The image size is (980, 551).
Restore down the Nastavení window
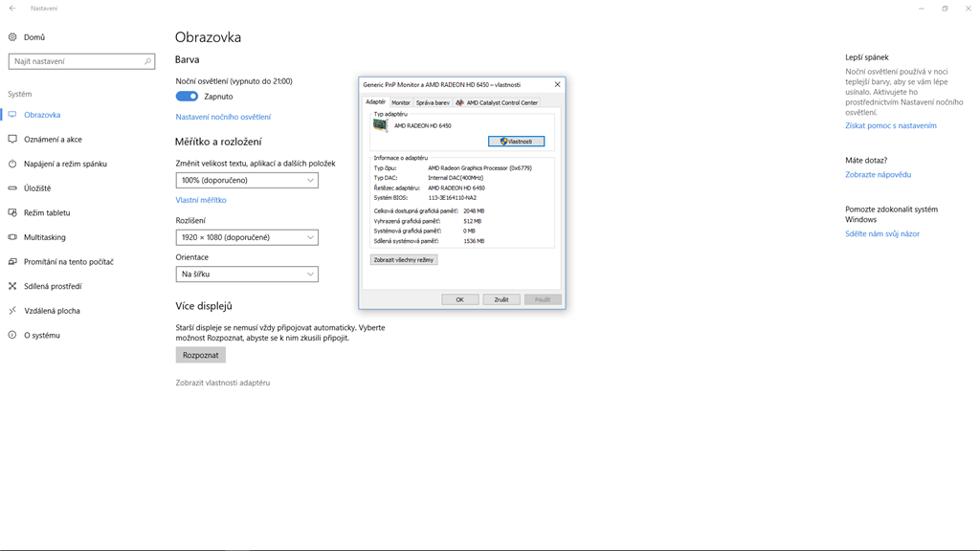945,9
